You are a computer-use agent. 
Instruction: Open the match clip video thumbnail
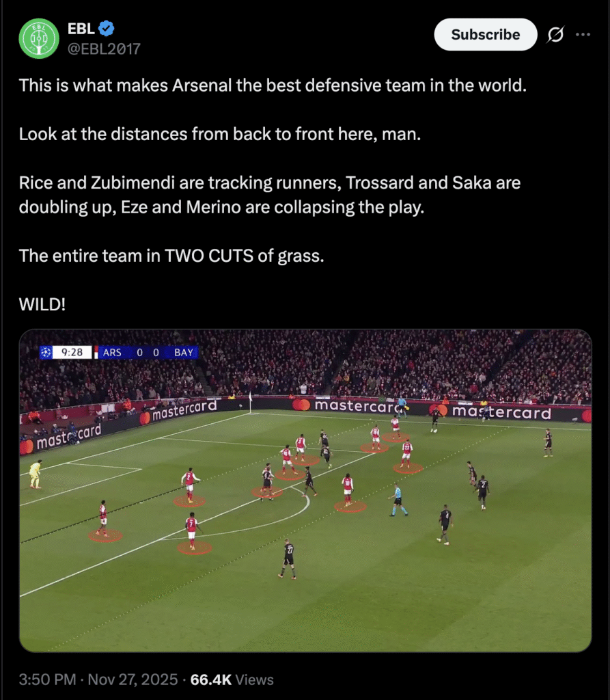point(305,491)
